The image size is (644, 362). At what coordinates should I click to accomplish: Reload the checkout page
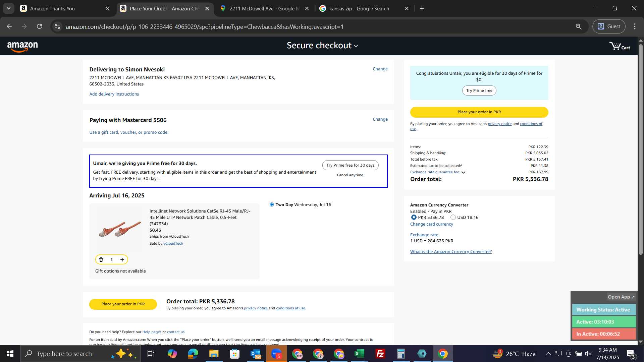click(40, 26)
